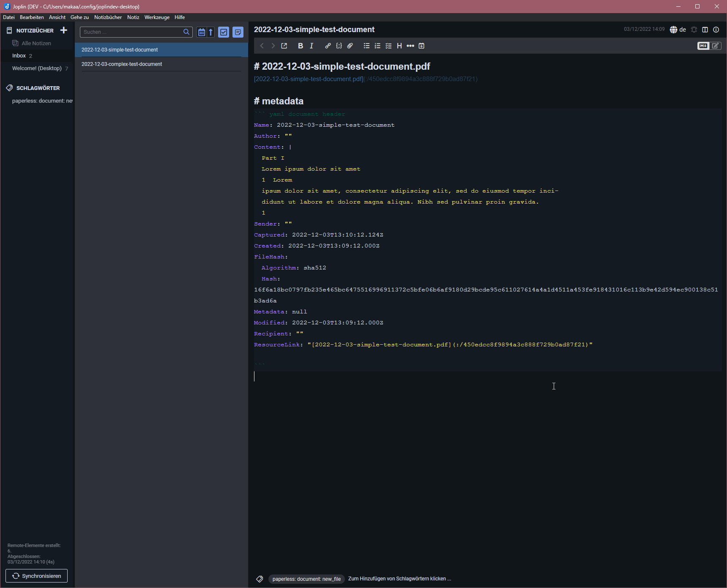Open Hilfe menu

click(x=180, y=17)
